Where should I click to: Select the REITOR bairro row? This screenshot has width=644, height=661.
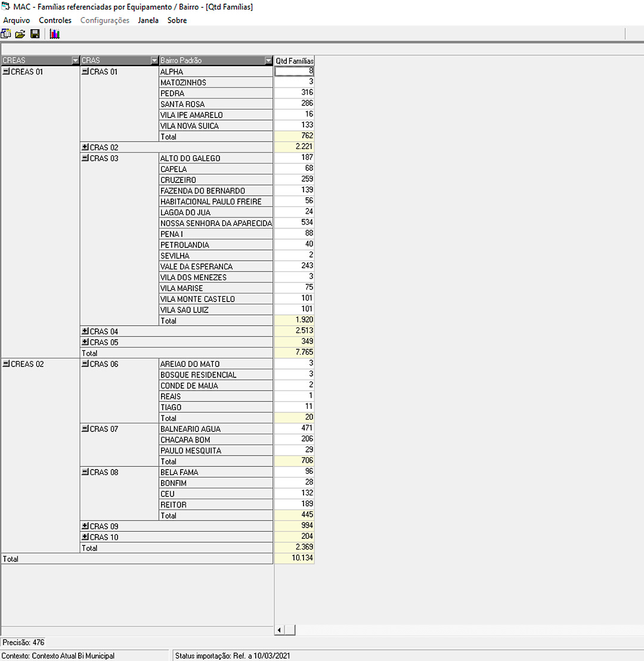pos(216,505)
